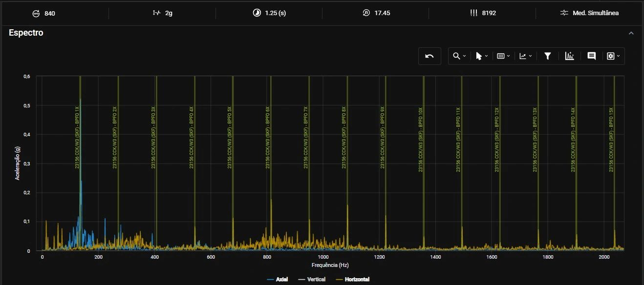
Task: Click the 17.45 value
Action: (x=382, y=13)
